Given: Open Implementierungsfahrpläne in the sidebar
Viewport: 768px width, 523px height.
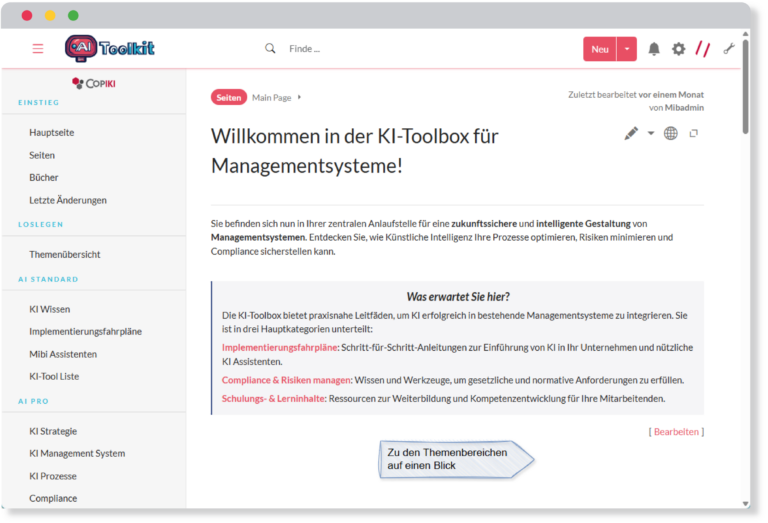Looking at the screenshot, I should click(85, 332).
